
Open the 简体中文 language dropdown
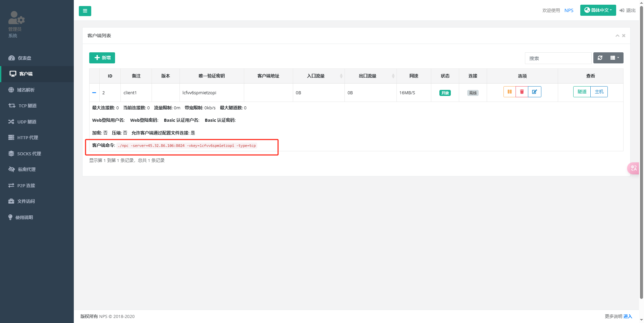coord(598,10)
